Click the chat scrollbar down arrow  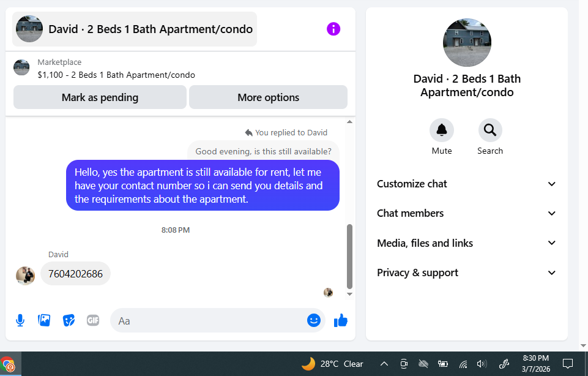(349, 294)
